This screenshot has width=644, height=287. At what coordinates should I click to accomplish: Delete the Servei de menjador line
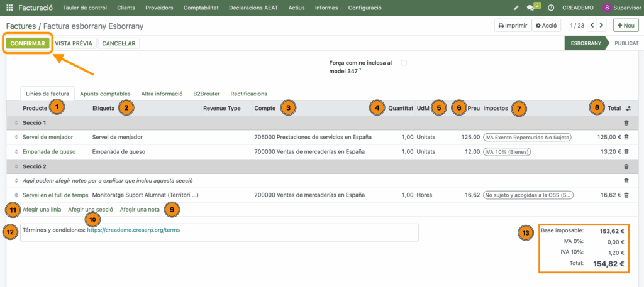(x=626, y=137)
